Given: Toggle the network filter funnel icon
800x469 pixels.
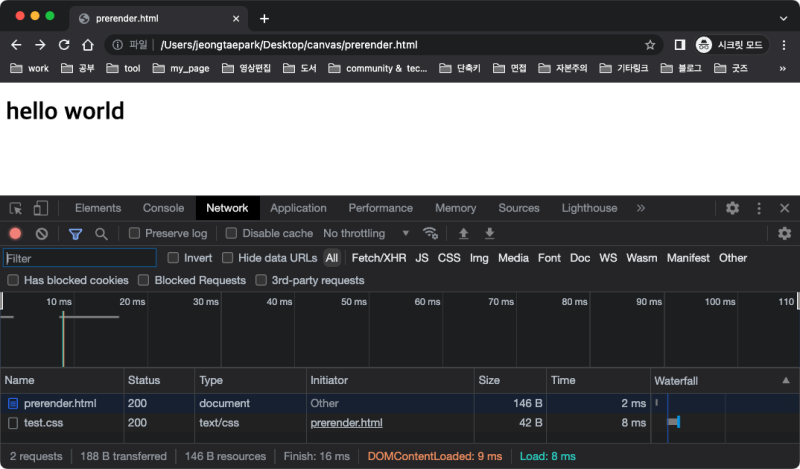Looking at the screenshot, I should click(x=75, y=233).
